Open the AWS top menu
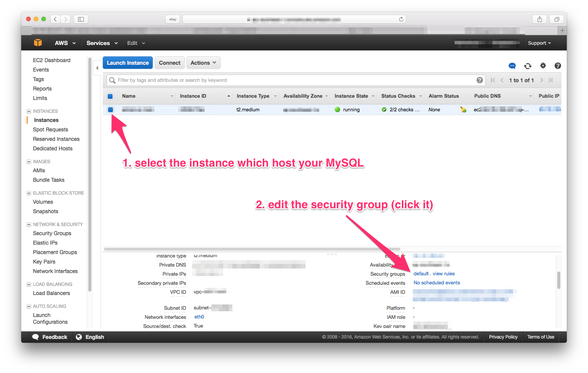This screenshot has width=588, height=373. tap(65, 43)
